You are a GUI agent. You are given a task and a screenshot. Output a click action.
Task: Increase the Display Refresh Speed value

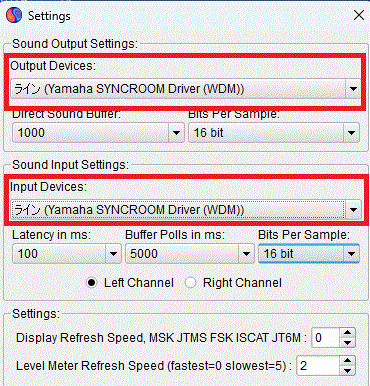pos(347,333)
